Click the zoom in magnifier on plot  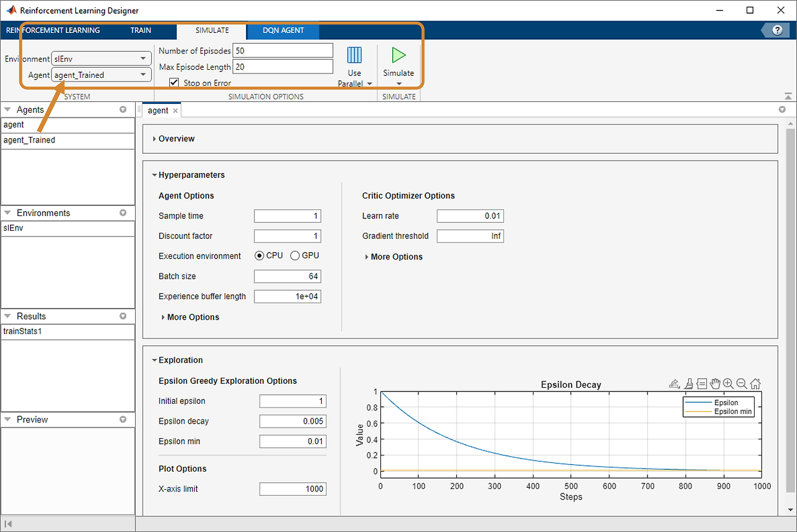(x=728, y=384)
